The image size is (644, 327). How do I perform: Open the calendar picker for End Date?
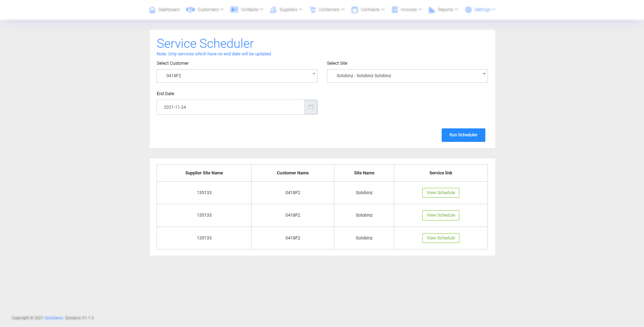coord(311,107)
